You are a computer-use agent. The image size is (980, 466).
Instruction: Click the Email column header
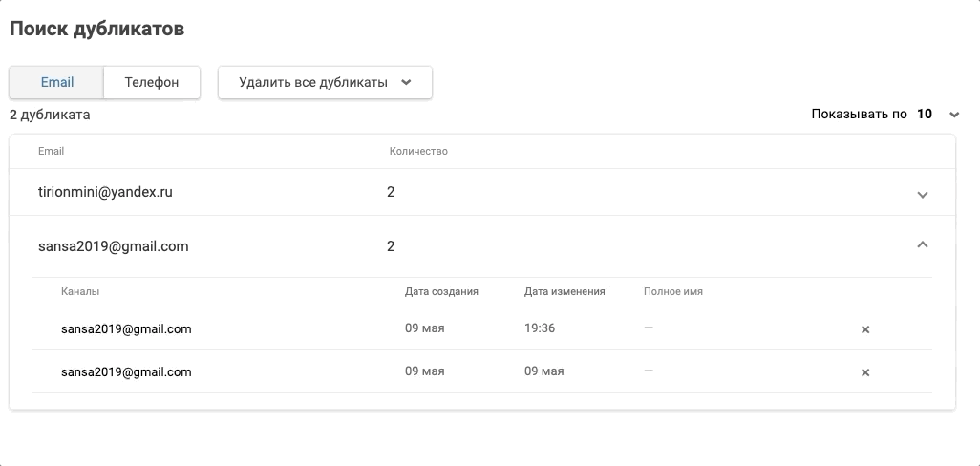51,152
